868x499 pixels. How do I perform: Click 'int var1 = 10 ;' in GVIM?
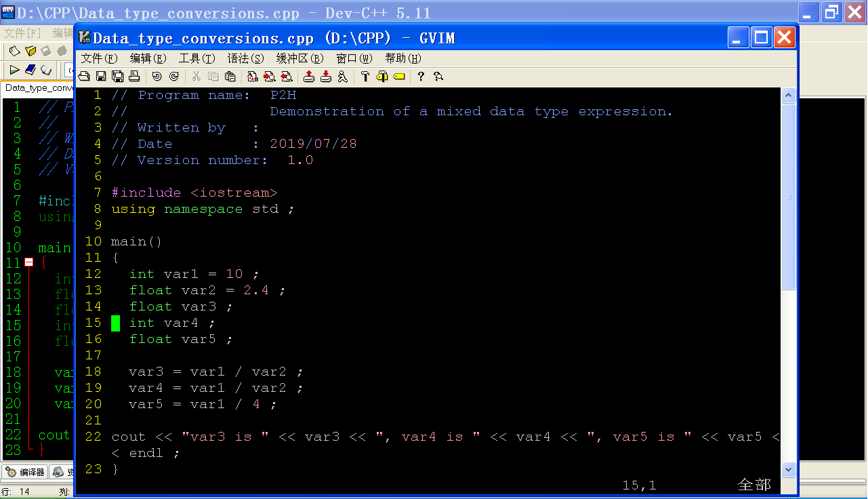pyautogui.click(x=194, y=274)
